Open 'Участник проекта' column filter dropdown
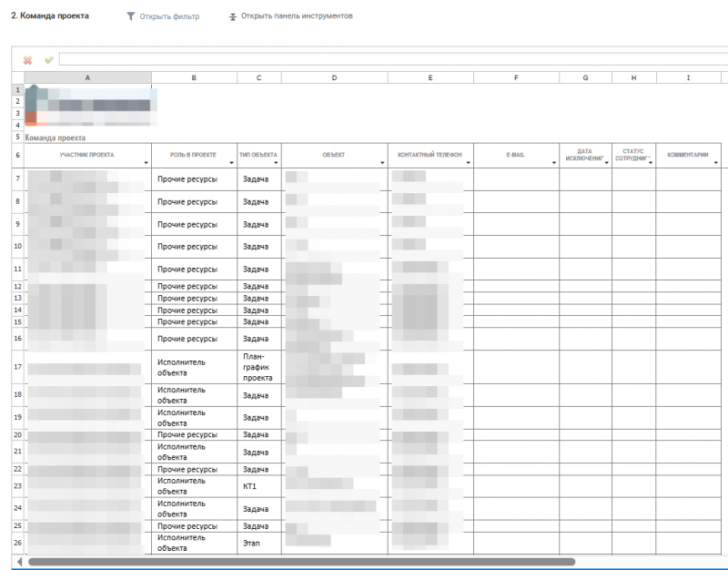728x570 pixels. 146,163
